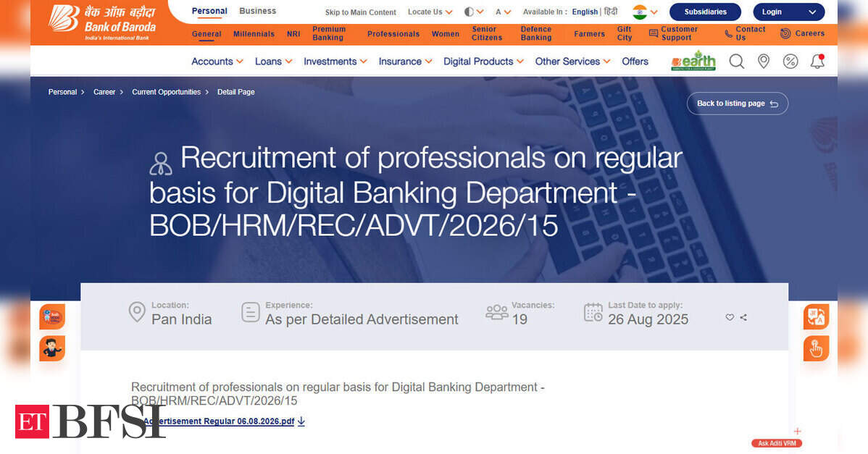Switch to the Business tab
Viewport: 868px width, 454px height.
(x=257, y=11)
